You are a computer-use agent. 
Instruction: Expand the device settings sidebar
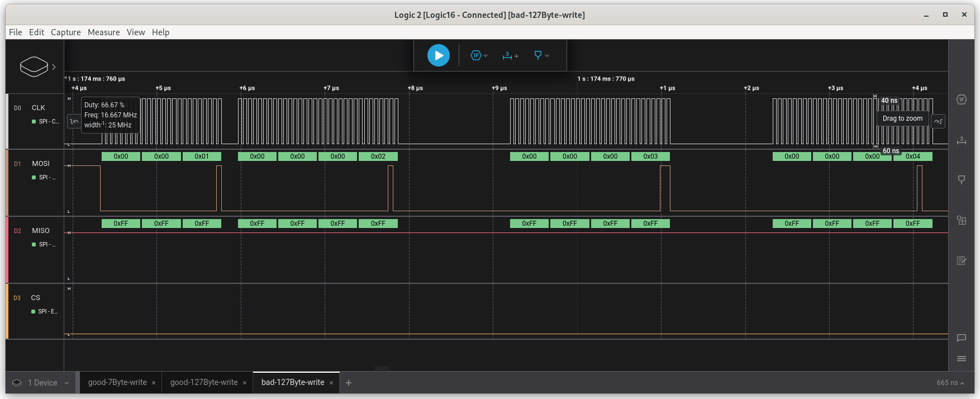point(54,67)
